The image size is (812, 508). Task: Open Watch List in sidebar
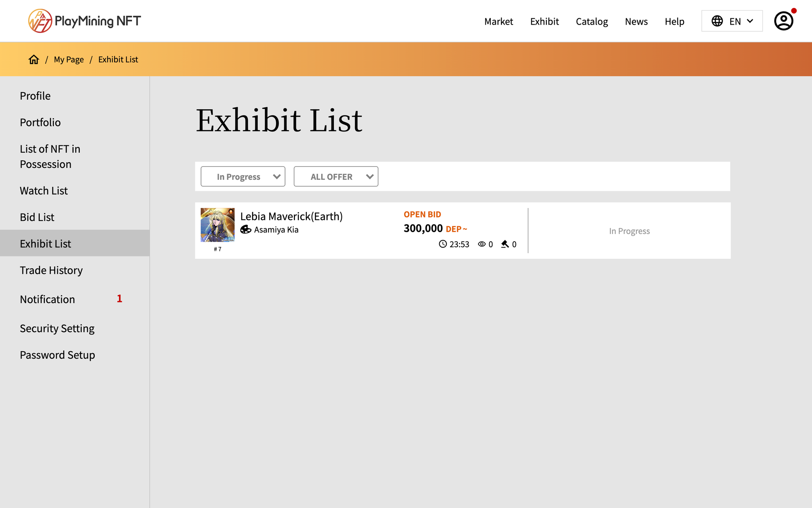click(44, 191)
